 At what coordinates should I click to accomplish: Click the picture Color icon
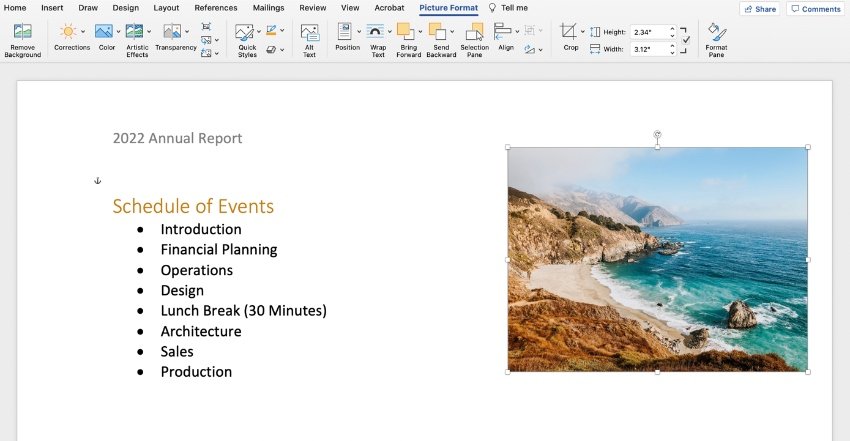point(104,31)
